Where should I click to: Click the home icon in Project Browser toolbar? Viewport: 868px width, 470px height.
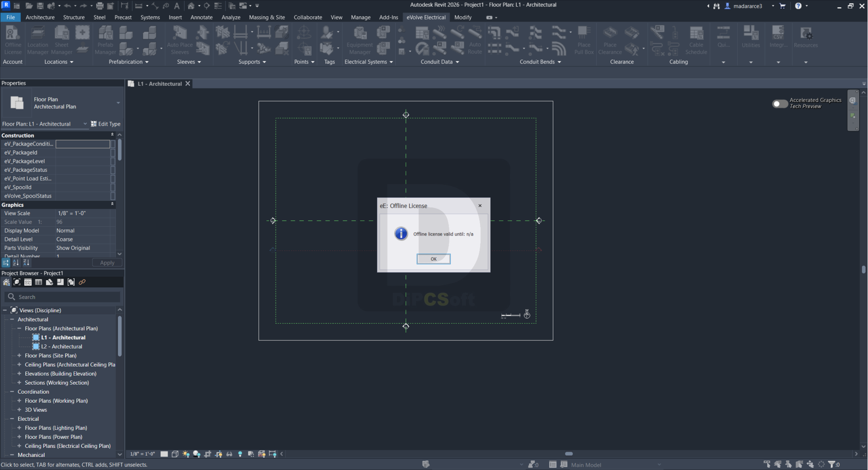click(x=6, y=282)
